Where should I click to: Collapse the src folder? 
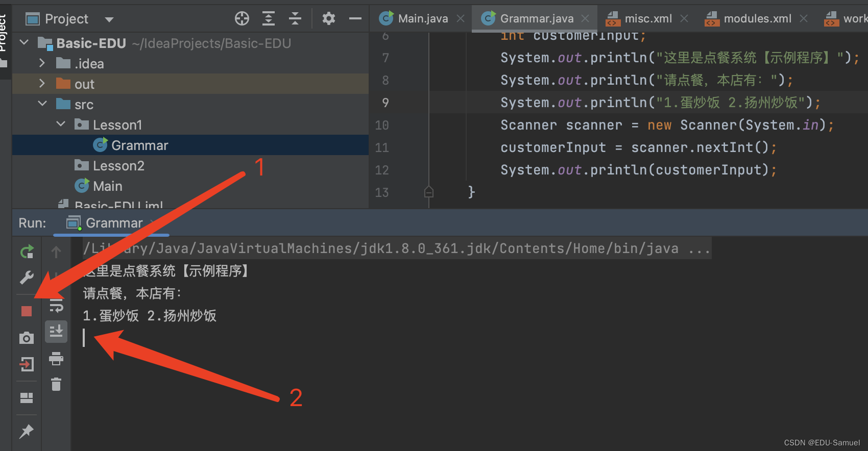click(42, 104)
